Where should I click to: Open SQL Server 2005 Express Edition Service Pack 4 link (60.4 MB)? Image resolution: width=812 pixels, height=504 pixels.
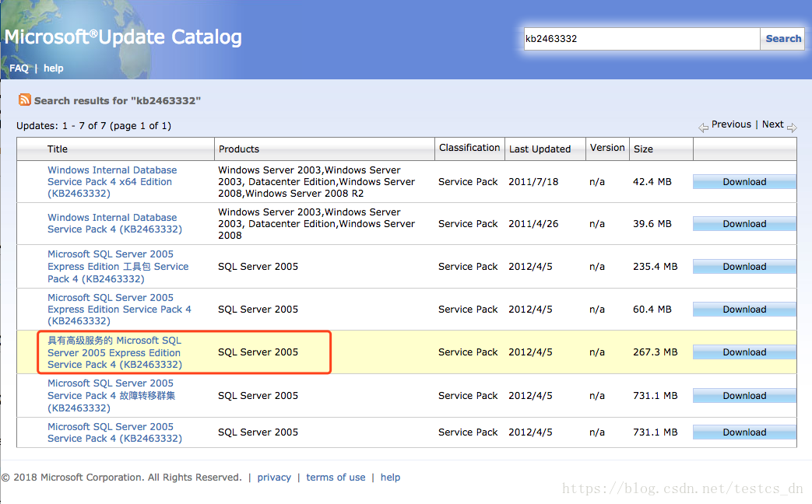119,309
